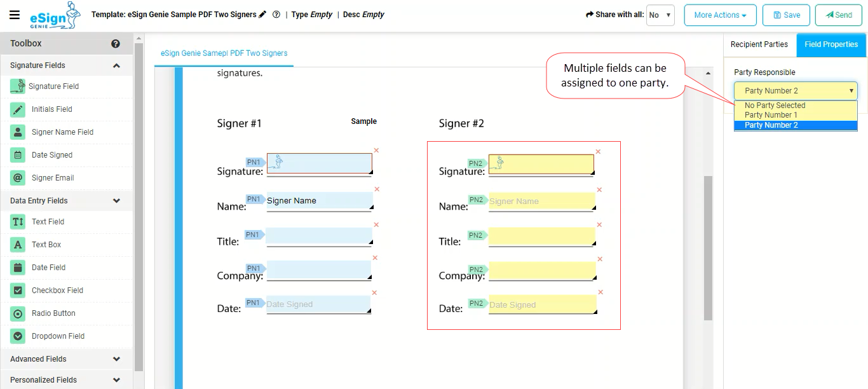Remove Signer #1 Name field with red X

click(x=377, y=189)
